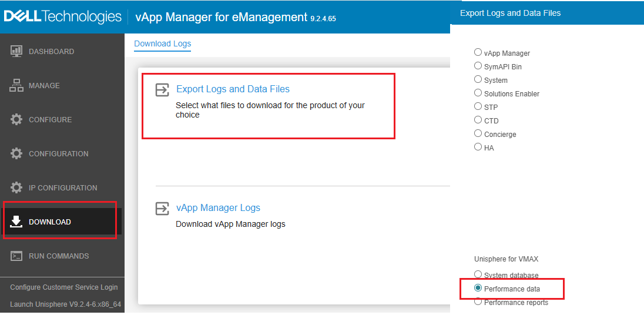Click the Export Logs and Data Files panel title
Image resolution: width=644 pixels, height=325 pixels.
coord(510,13)
